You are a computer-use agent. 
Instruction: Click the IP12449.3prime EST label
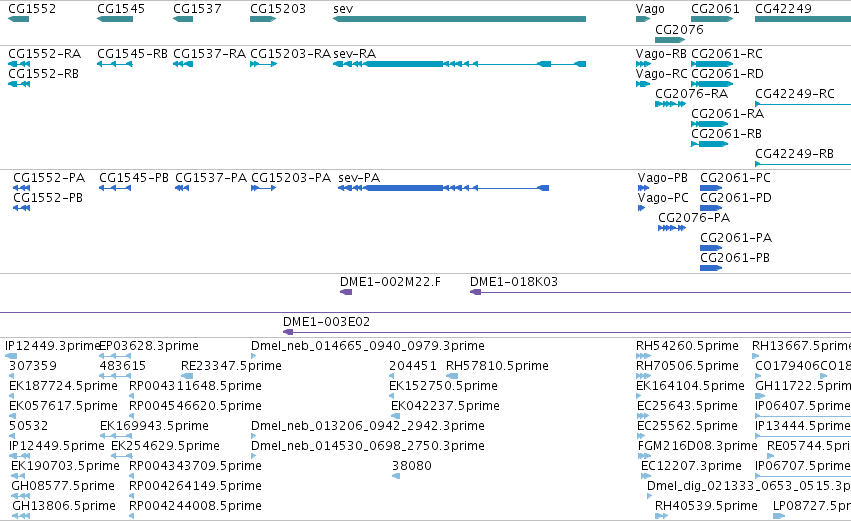coord(53,346)
